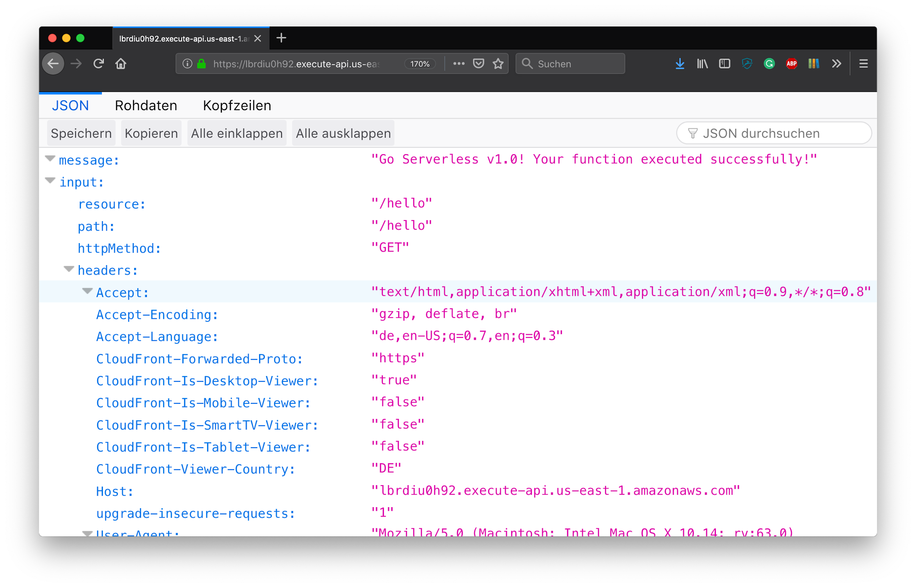Image resolution: width=916 pixels, height=588 pixels.
Task: Collapse the message node
Action: (50, 159)
